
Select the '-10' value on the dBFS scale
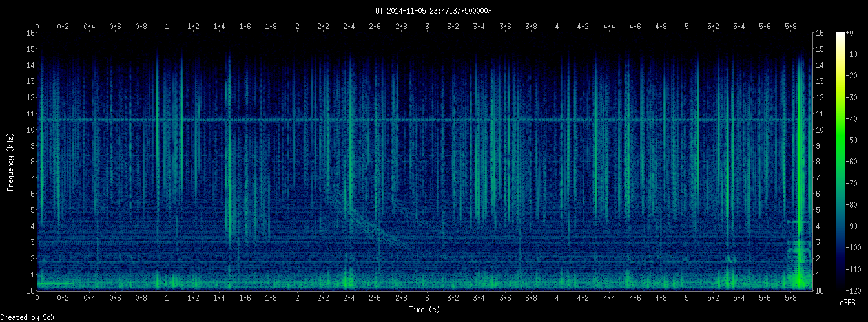(852, 54)
